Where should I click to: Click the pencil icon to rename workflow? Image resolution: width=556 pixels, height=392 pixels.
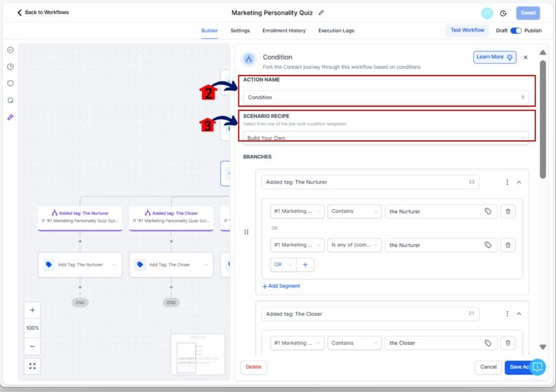321,12
